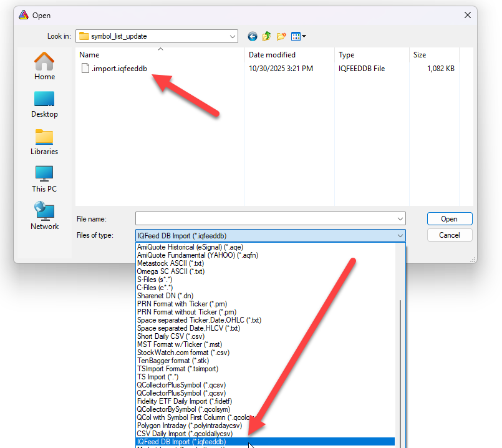This screenshot has width=502, height=448.
Task: Browse the Libraries folder
Action: [x=44, y=140]
